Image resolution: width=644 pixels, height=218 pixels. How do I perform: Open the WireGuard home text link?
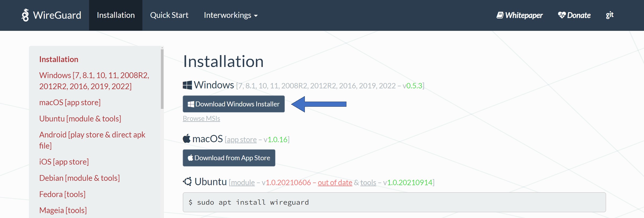57,15
